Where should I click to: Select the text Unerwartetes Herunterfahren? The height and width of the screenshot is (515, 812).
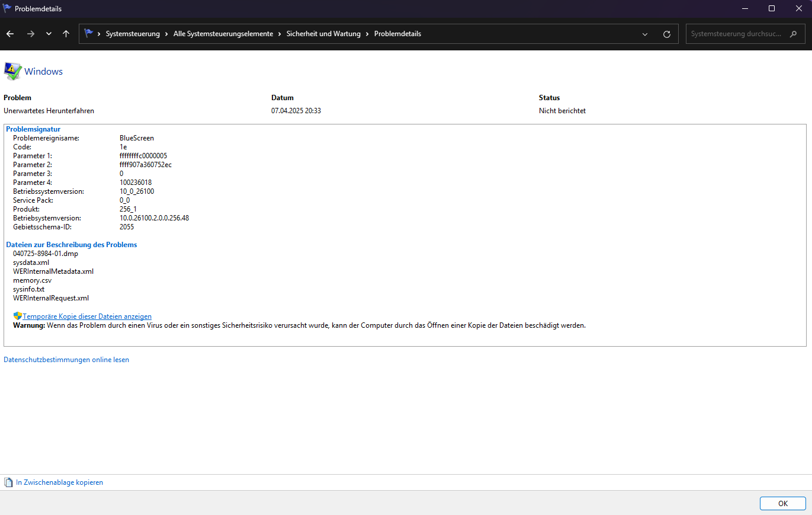click(49, 111)
